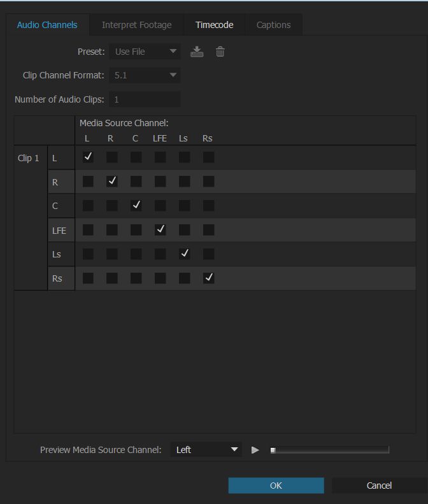
Task: Uncheck C row, C source channel checkbox
Action: (x=136, y=206)
